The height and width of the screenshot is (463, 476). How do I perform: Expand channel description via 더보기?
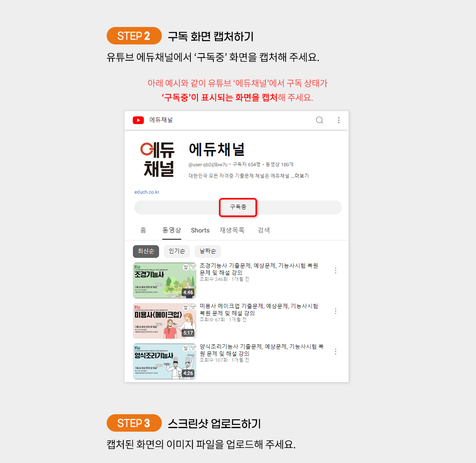click(x=301, y=176)
